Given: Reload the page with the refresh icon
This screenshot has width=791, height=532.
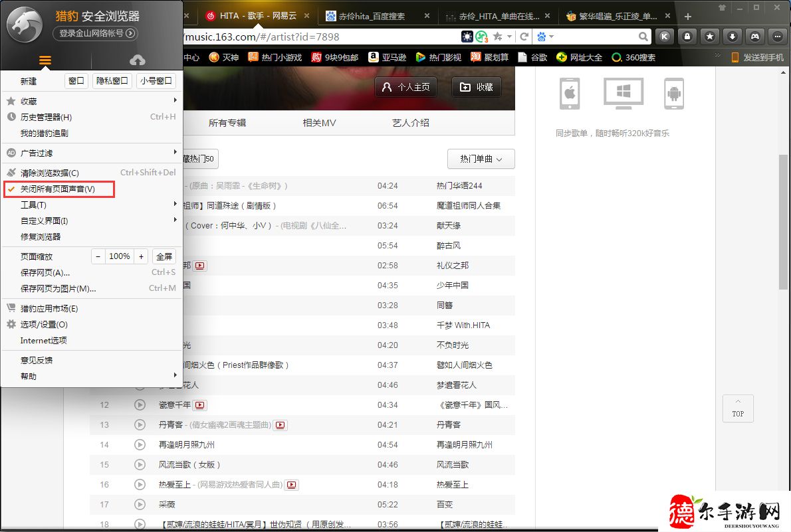Looking at the screenshot, I should [x=524, y=37].
